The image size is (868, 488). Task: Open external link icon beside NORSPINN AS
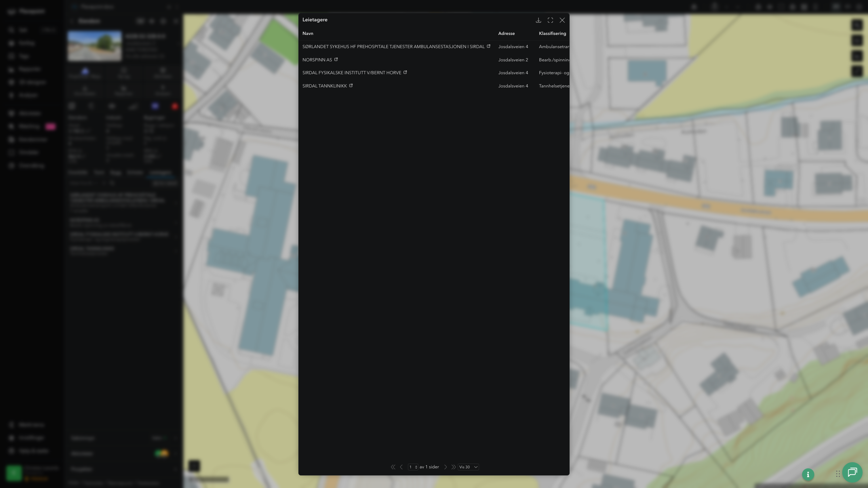point(336,59)
